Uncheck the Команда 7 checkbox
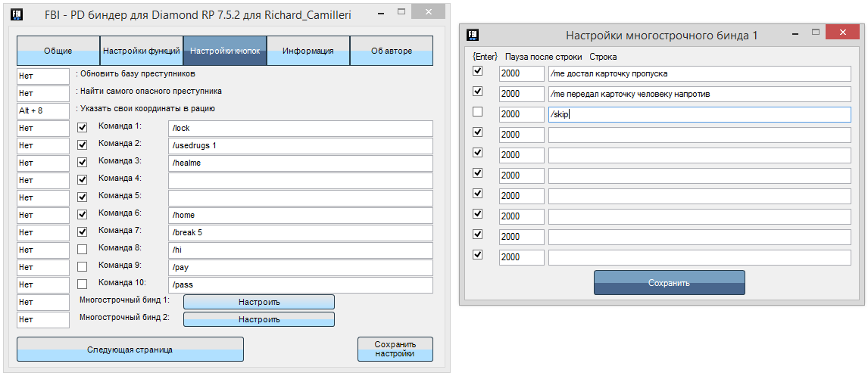The image size is (868, 376). pos(82,232)
